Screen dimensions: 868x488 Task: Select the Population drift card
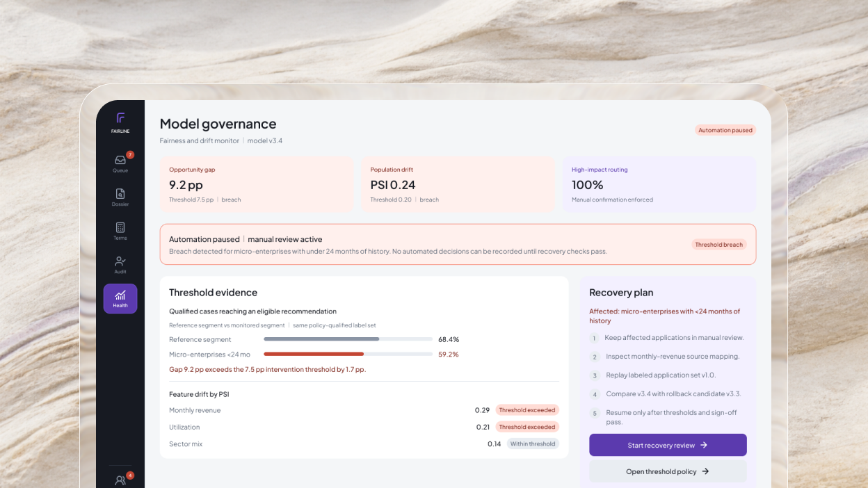[x=458, y=184]
